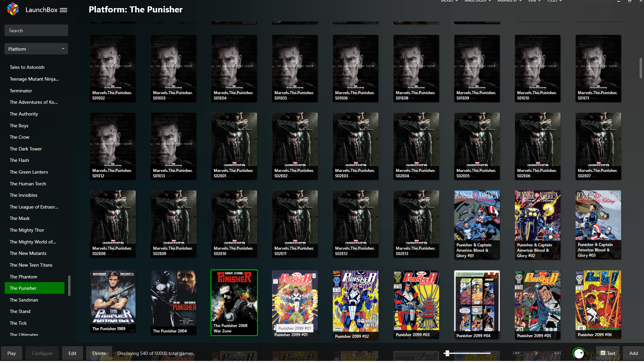Select Blood & Glory #02 comic
This screenshot has height=363, width=644.
point(538,225)
